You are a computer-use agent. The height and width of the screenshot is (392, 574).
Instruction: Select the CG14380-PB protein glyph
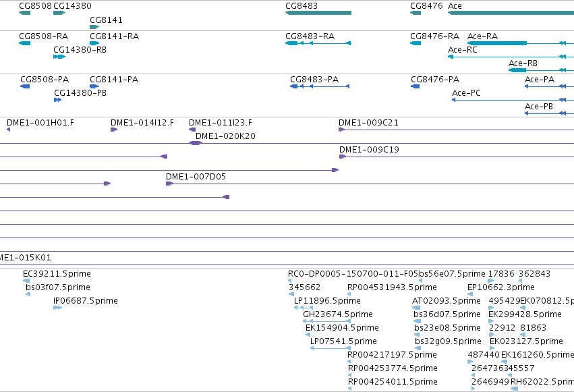coord(58,100)
